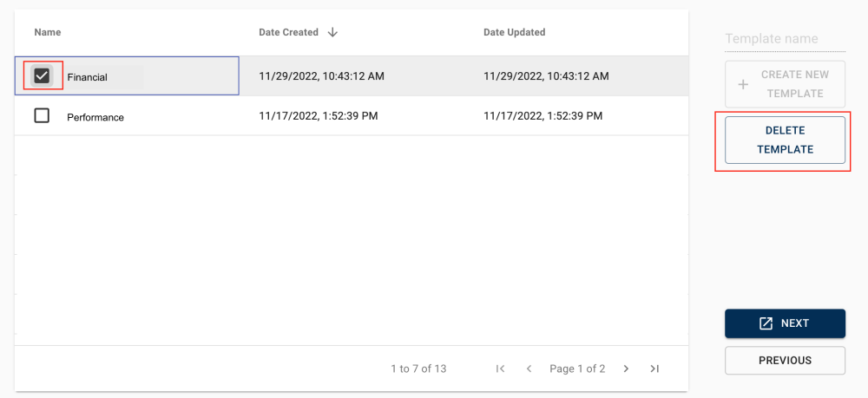Click Performance row's created date 11/17/2022
This screenshot has width=868, height=398.
click(318, 116)
